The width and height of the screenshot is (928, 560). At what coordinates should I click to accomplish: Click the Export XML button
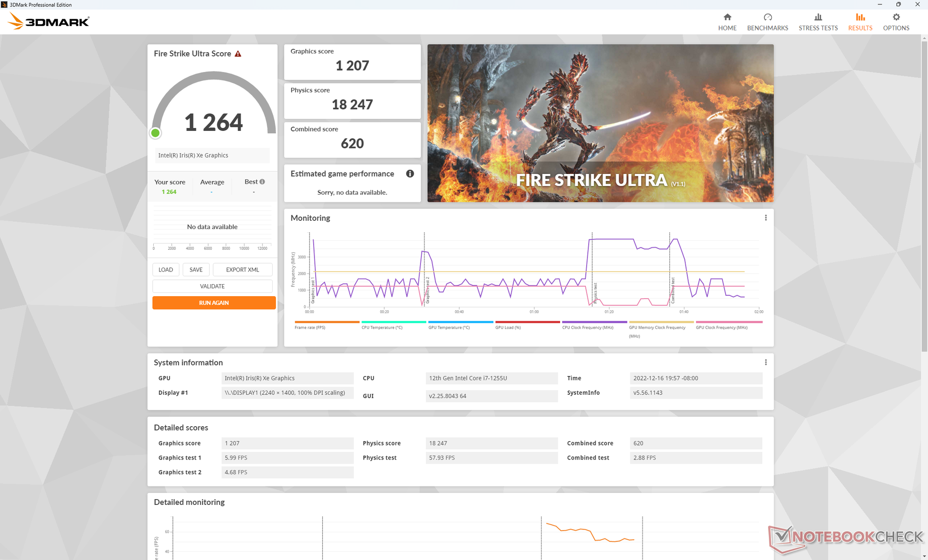click(x=242, y=270)
